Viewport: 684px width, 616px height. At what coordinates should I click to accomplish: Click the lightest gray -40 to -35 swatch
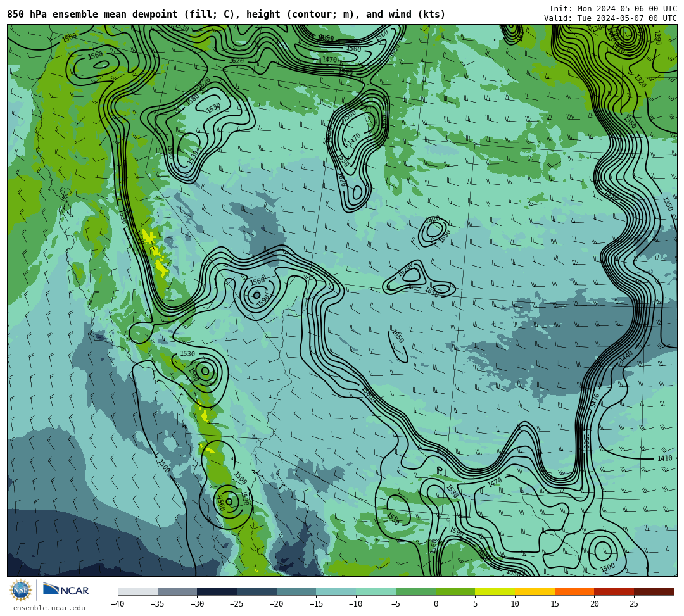[x=137, y=591]
